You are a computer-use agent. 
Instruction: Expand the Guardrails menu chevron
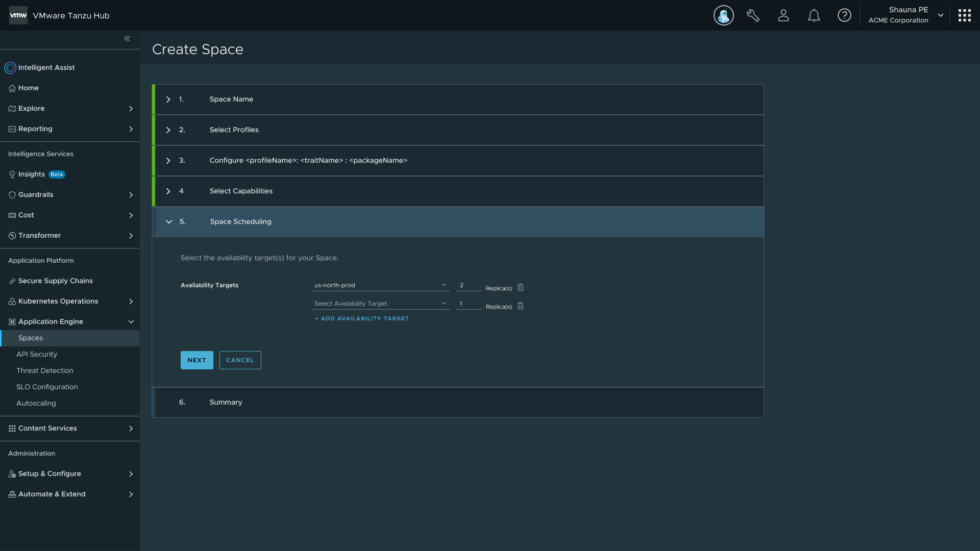click(x=131, y=195)
